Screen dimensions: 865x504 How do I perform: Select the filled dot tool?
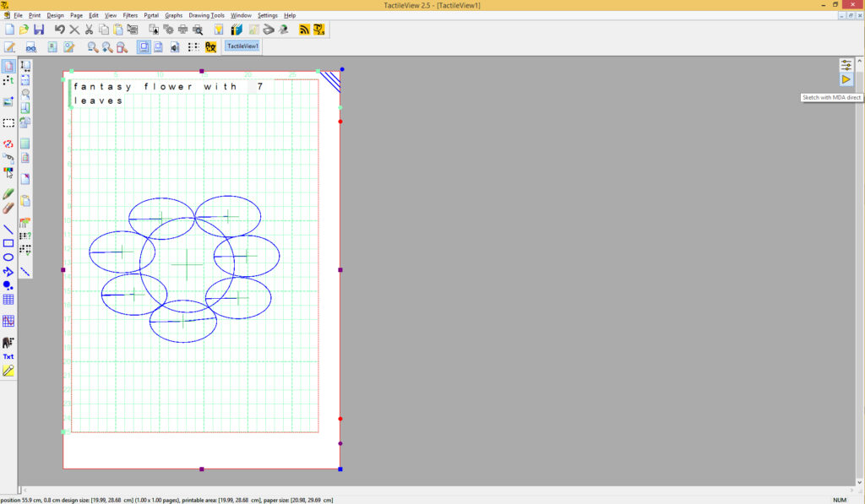point(8,285)
